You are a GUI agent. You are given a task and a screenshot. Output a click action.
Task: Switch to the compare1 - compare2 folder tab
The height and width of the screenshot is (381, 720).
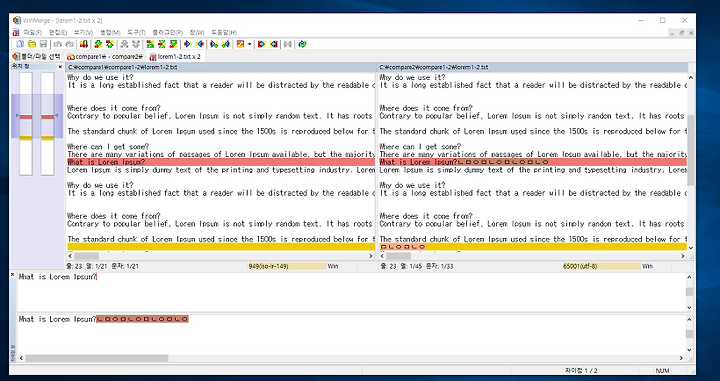pos(105,56)
